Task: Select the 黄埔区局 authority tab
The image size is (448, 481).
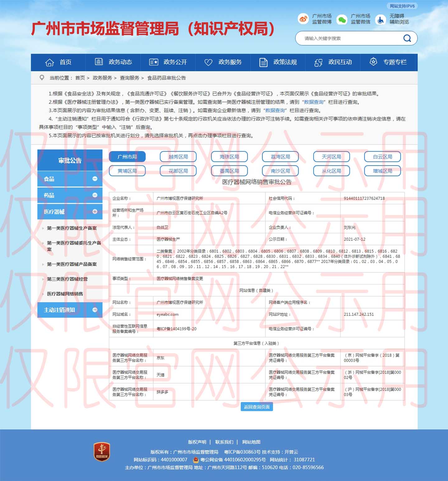Action: pyautogui.click(x=127, y=171)
